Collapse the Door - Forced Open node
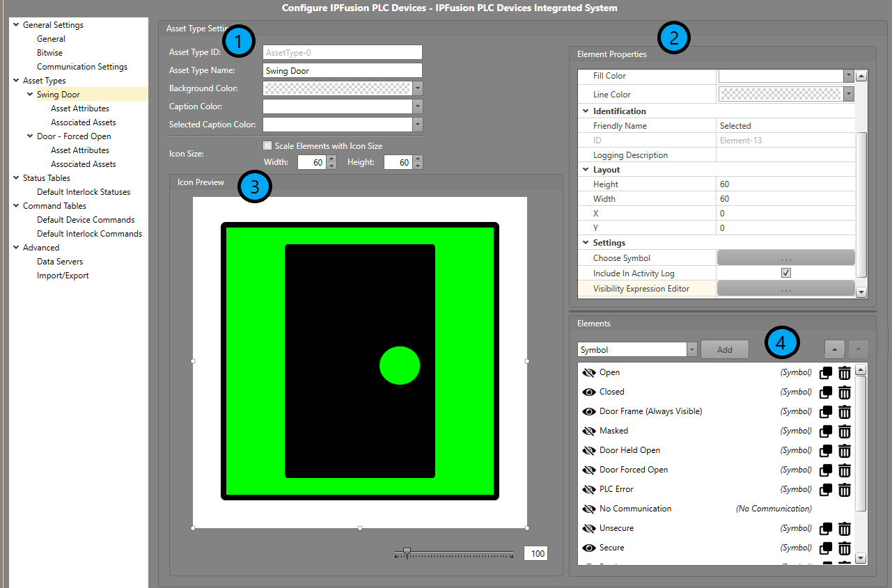The image size is (892, 588). 30,136
